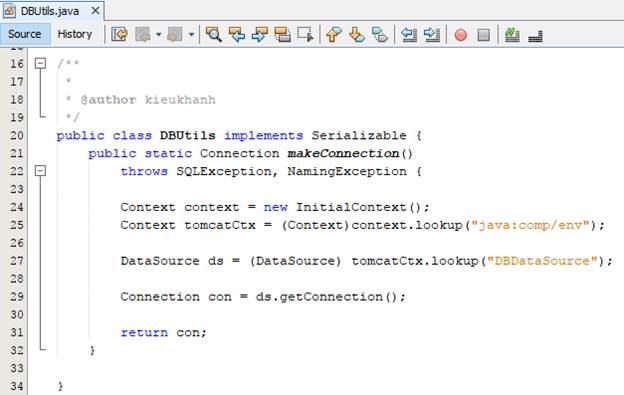
Task: Close the DBUtils.java tab
Action: pyautogui.click(x=96, y=11)
